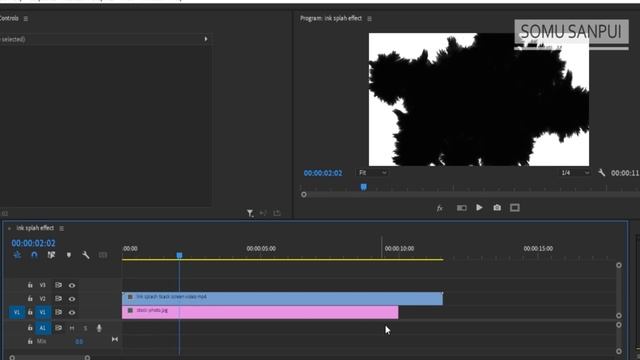The image size is (640, 360).
Task: Toggle V2 track targeting
Action: click(42, 298)
